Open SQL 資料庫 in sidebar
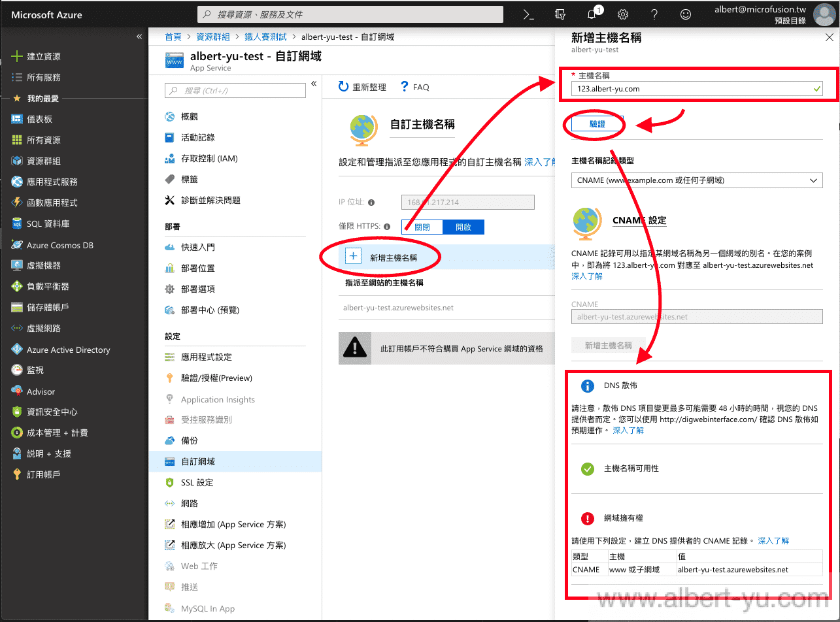Viewport: 840px width, 622px height. [x=48, y=223]
